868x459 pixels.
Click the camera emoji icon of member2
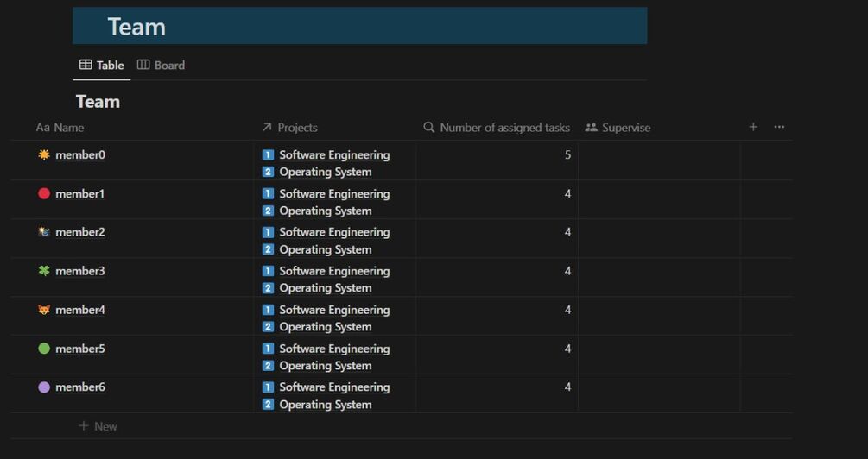coord(44,232)
